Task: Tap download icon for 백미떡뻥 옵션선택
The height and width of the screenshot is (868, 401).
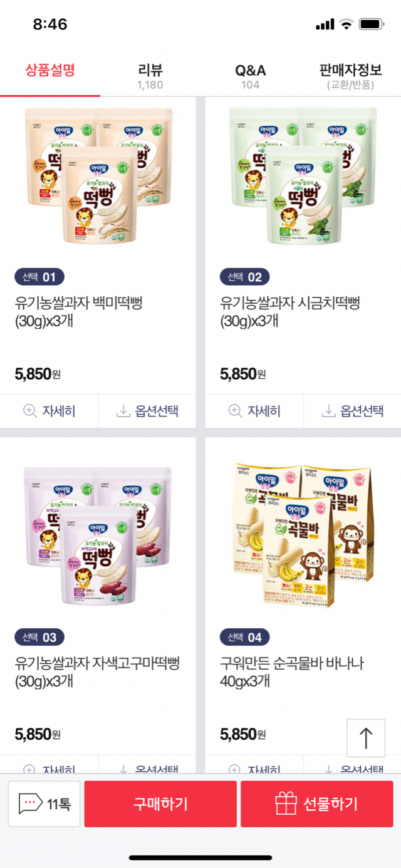Action: click(123, 411)
